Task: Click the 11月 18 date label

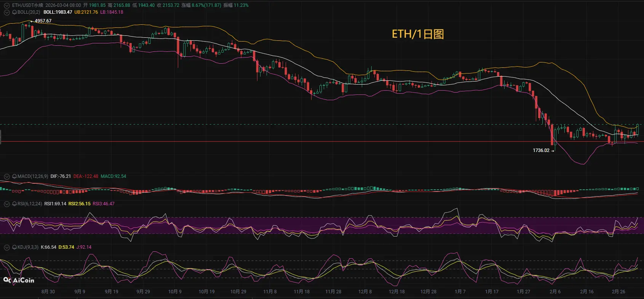Action: (302, 292)
